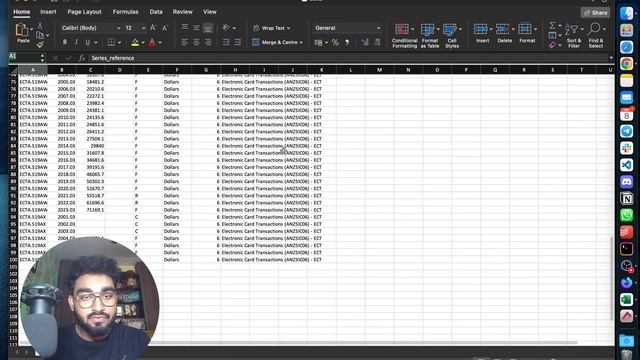Viewport: 640px width, 360px height.
Task: Click the insert function fx icon
Action: tap(82, 58)
